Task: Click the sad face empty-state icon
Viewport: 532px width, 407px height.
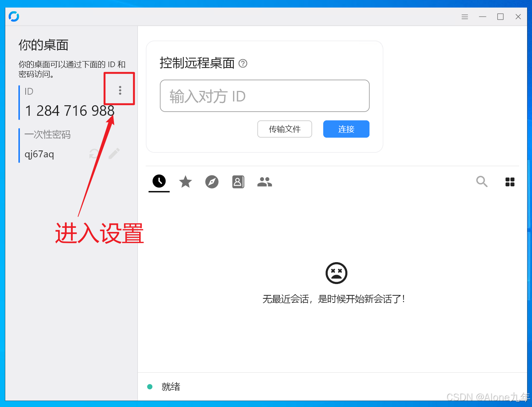Action: click(336, 273)
